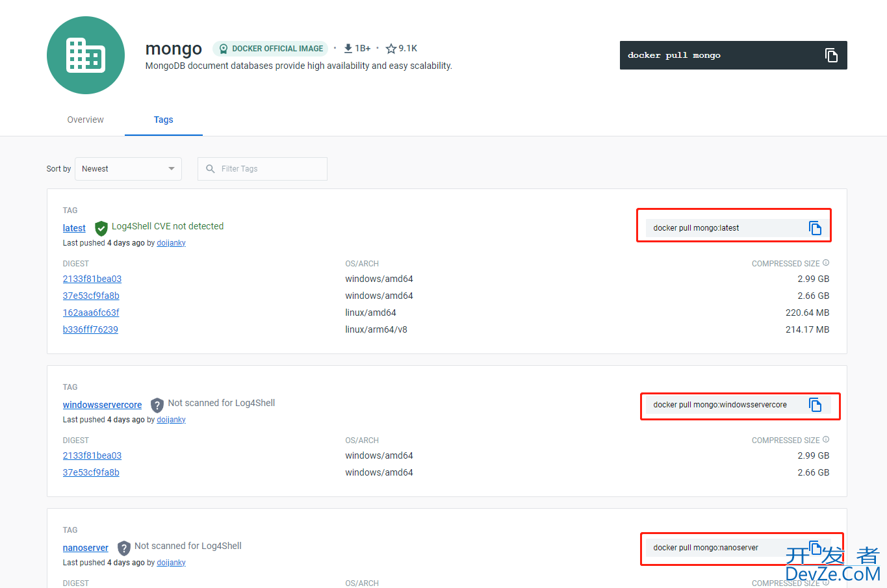The image size is (887, 588).
Task: Open digest 37e53cf9fa8b under latest
Action: (91, 296)
